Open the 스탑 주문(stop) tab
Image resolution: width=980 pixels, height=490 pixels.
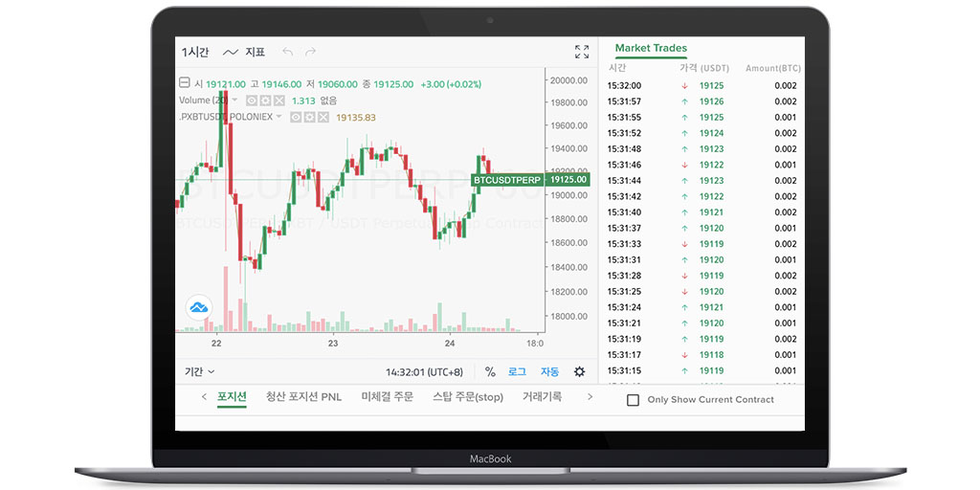[468, 396]
